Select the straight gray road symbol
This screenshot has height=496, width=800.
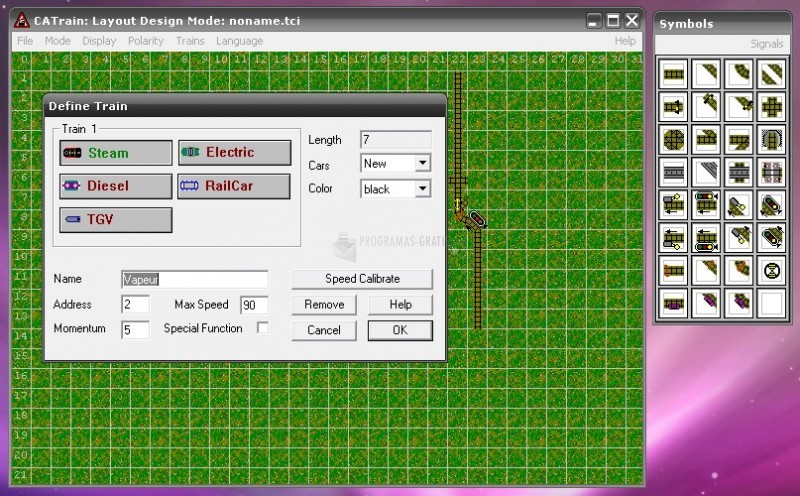tap(673, 172)
